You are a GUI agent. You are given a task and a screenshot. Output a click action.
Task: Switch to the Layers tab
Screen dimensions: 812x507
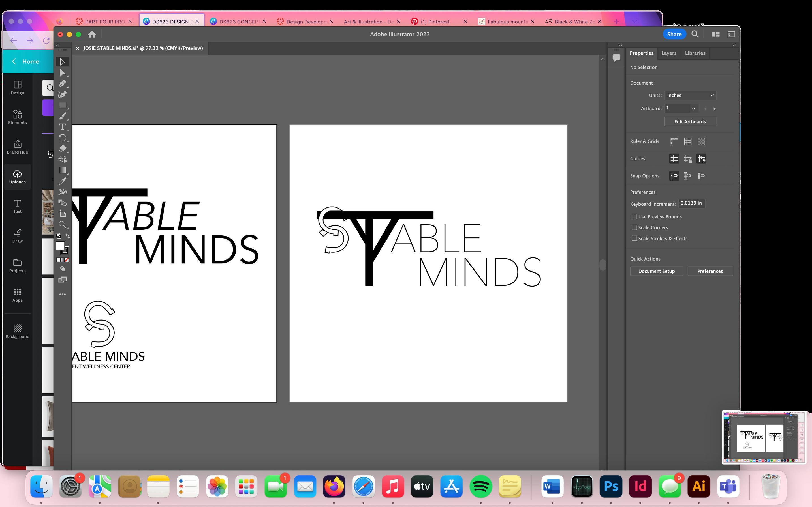(x=668, y=53)
